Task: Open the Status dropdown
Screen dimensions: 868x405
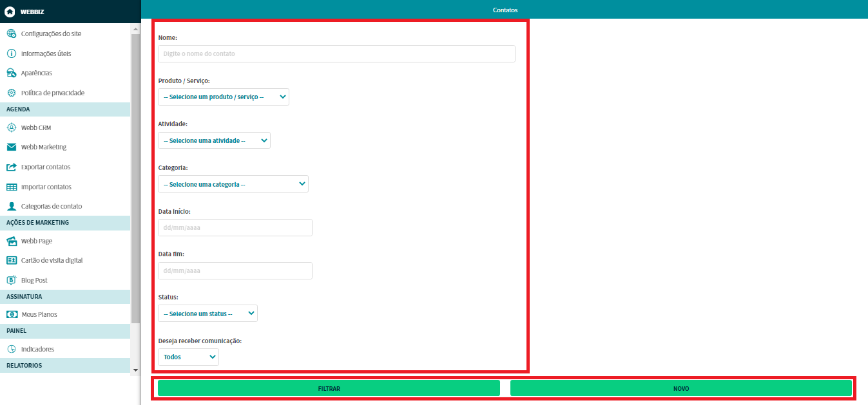Action: click(207, 314)
